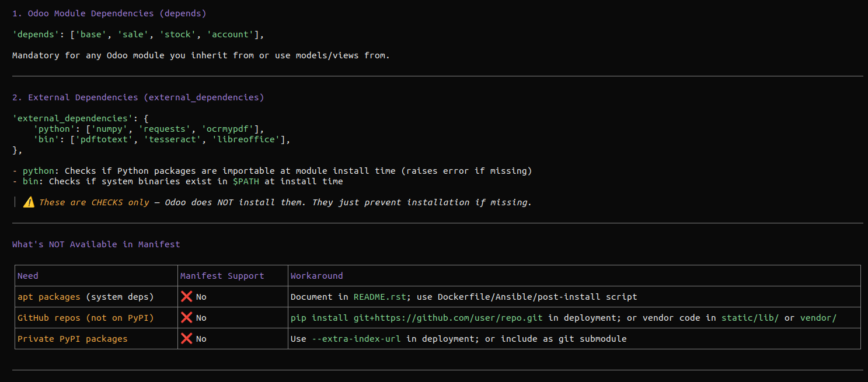The image size is (868, 382).
Task: Click the 'requests' string in python list
Action: (165, 129)
